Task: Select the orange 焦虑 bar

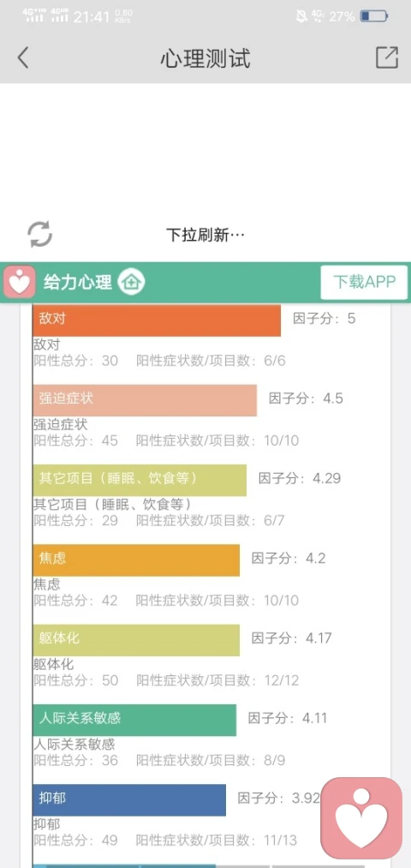Action: [x=136, y=560]
